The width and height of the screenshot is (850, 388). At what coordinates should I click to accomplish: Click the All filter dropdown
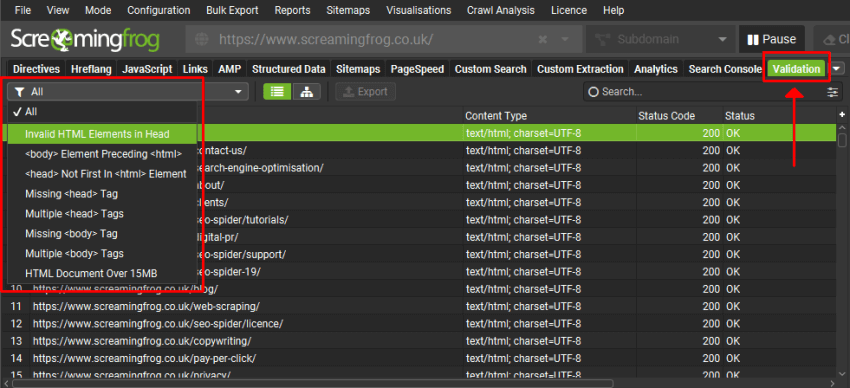pos(128,92)
